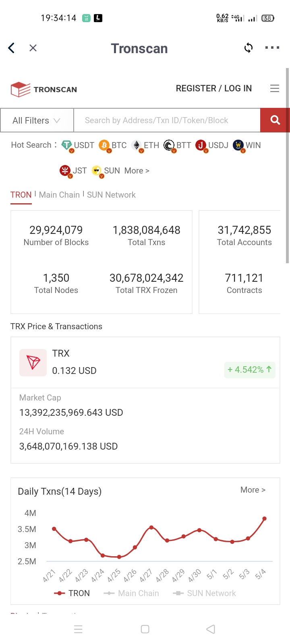290x644 pixels.
Task: Click the 5/4 data point on the chart
Action: click(x=265, y=518)
